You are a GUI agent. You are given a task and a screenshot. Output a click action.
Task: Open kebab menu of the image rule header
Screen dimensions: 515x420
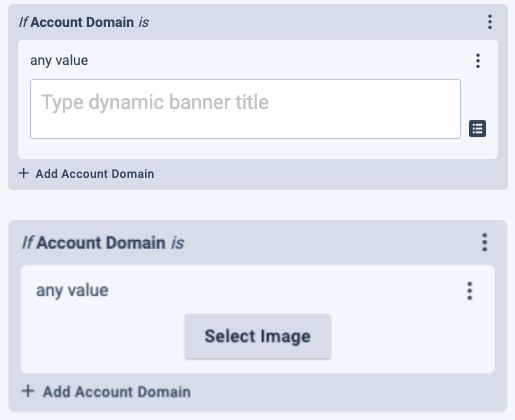pos(485,242)
